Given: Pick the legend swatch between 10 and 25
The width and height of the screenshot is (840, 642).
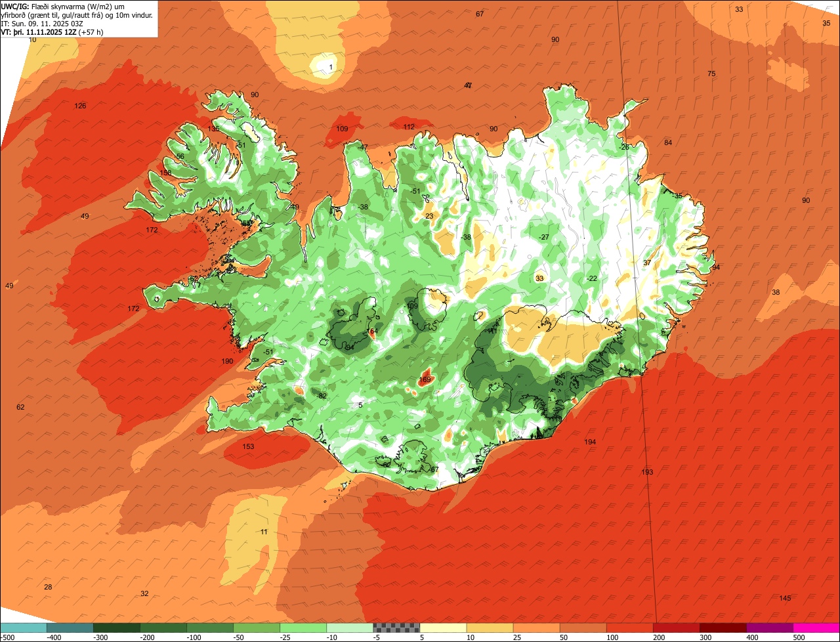Looking at the screenshot, I should (490, 628).
